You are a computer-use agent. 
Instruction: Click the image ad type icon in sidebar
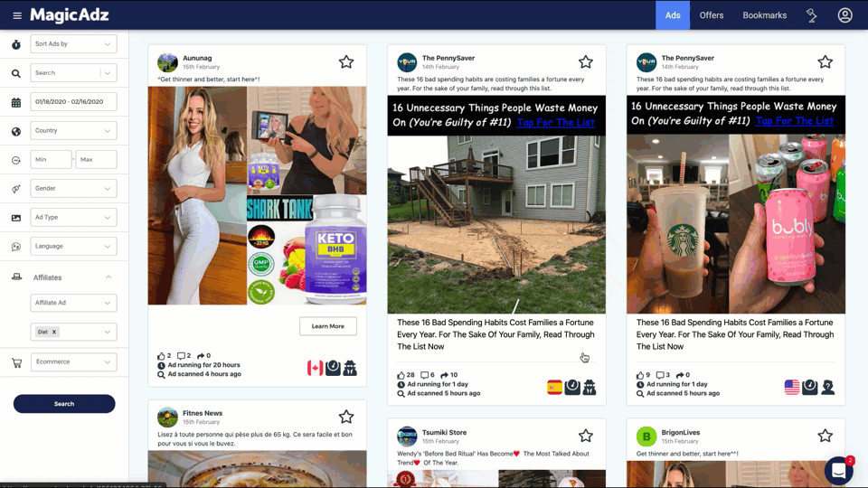(x=16, y=218)
